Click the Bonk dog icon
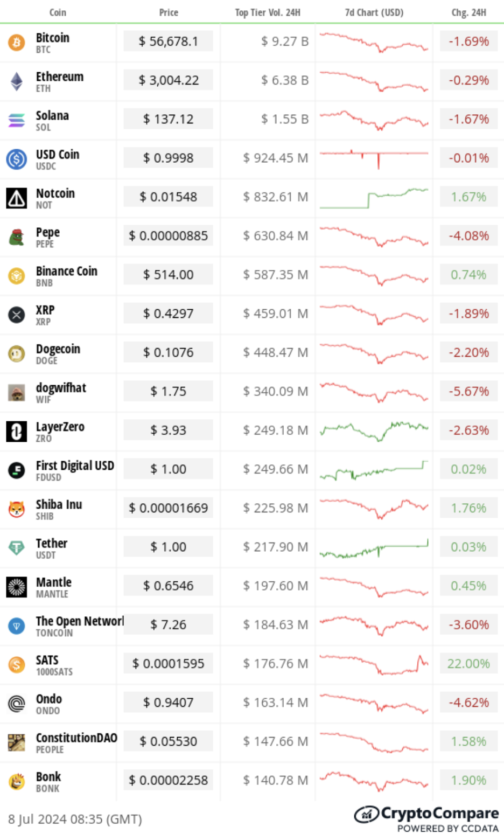Image resolution: width=504 pixels, height=834 pixels. 17,781
